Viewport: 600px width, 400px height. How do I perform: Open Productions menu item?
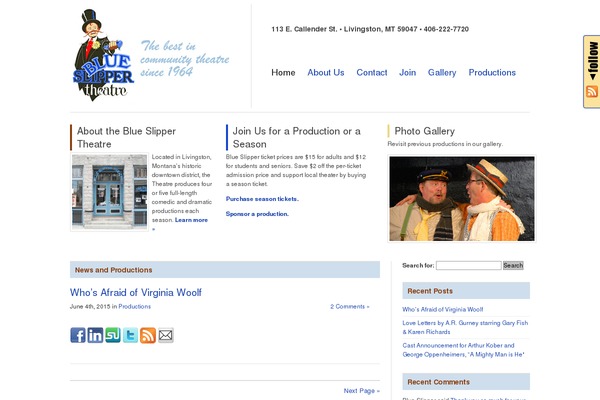click(492, 73)
